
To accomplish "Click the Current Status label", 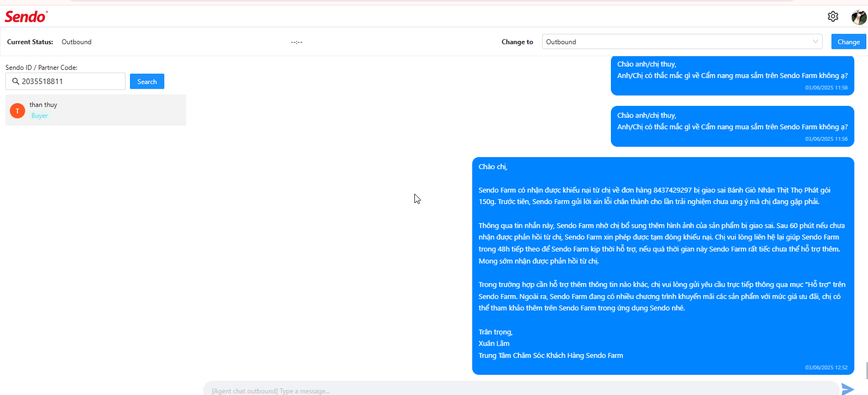I will 30,42.
